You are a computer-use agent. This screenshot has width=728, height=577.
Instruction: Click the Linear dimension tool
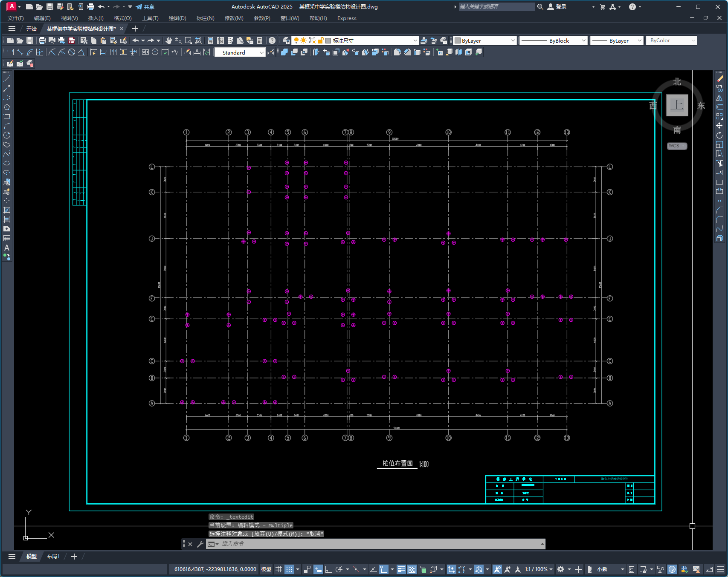coord(10,52)
